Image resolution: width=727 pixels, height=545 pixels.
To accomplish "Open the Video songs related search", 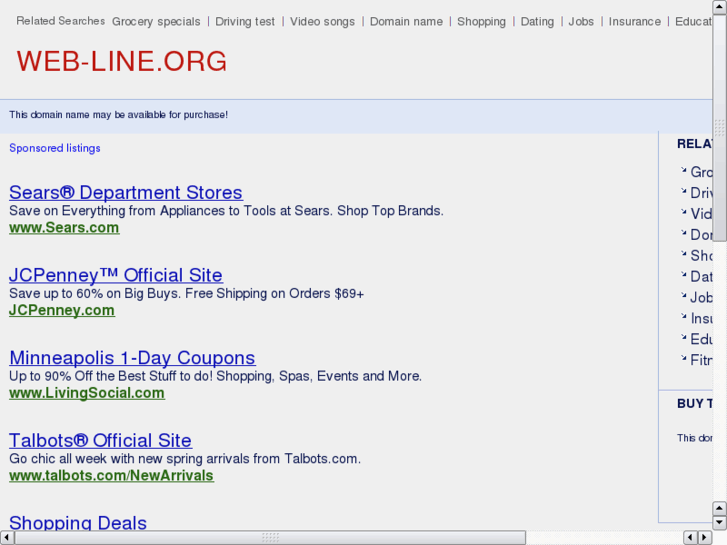I will (x=322, y=22).
